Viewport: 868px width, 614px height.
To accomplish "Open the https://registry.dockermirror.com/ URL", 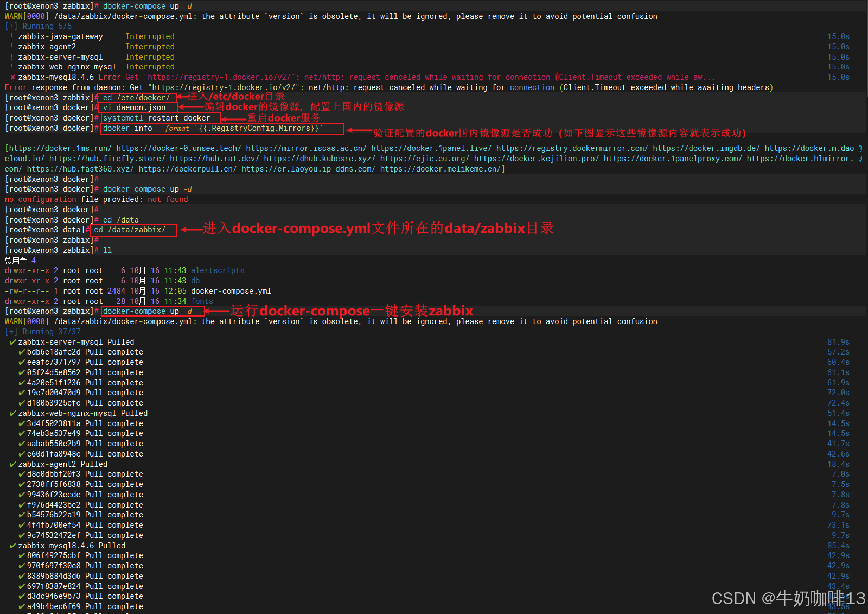I will (572, 148).
